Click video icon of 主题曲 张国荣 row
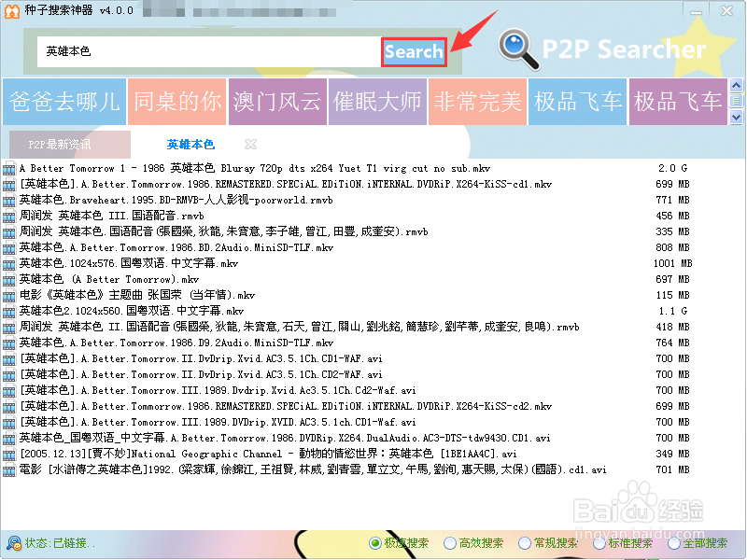747x560 pixels. point(9,296)
